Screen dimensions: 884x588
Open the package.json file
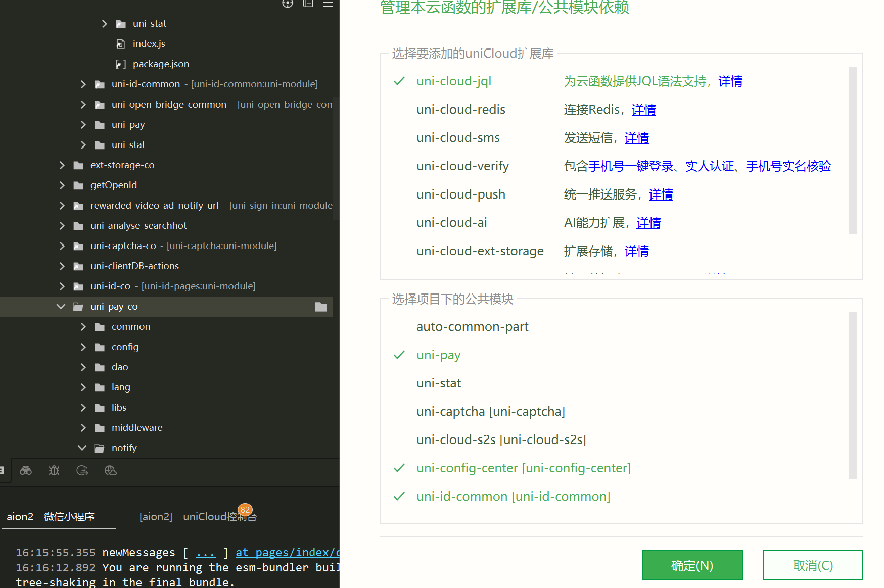point(161,64)
